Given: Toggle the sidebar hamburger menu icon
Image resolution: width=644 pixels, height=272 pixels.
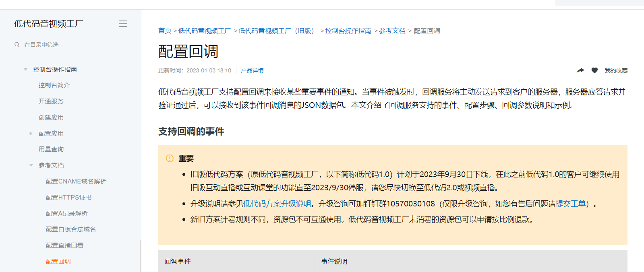Looking at the screenshot, I should coord(123,24).
